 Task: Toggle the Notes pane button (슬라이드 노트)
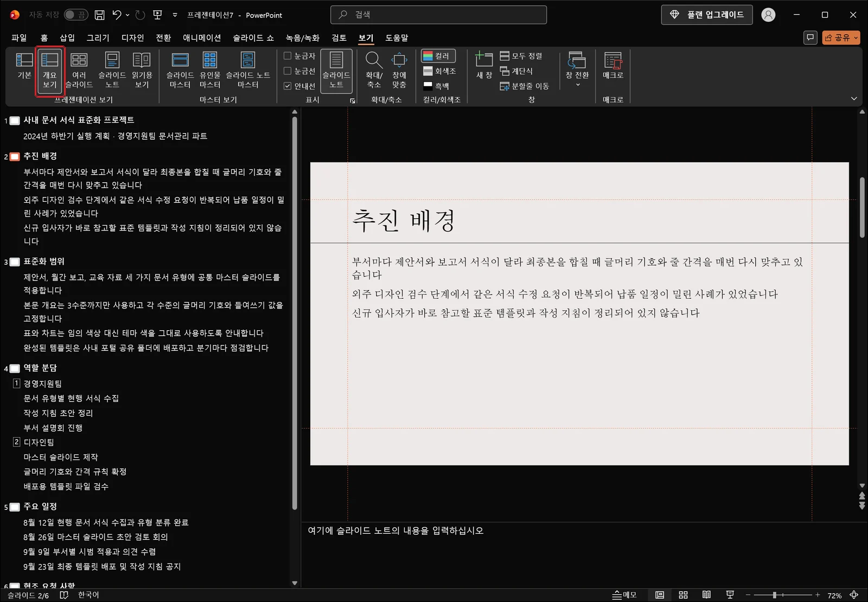336,71
